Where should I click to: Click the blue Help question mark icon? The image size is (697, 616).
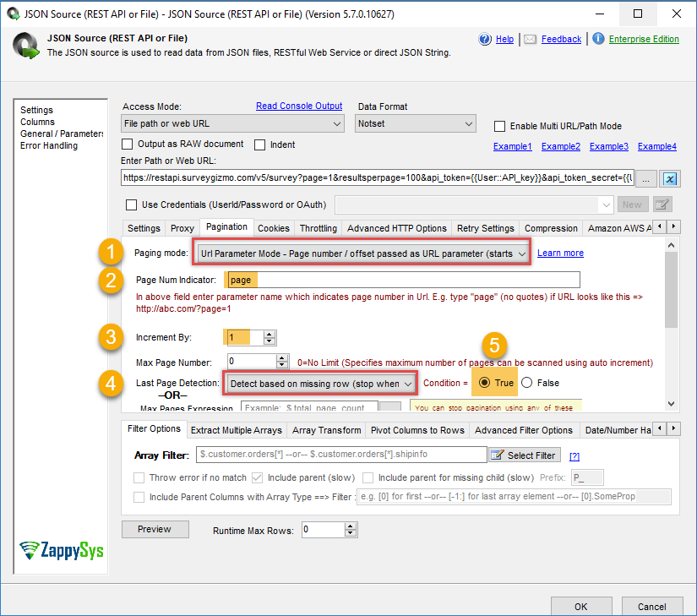(485, 39)
